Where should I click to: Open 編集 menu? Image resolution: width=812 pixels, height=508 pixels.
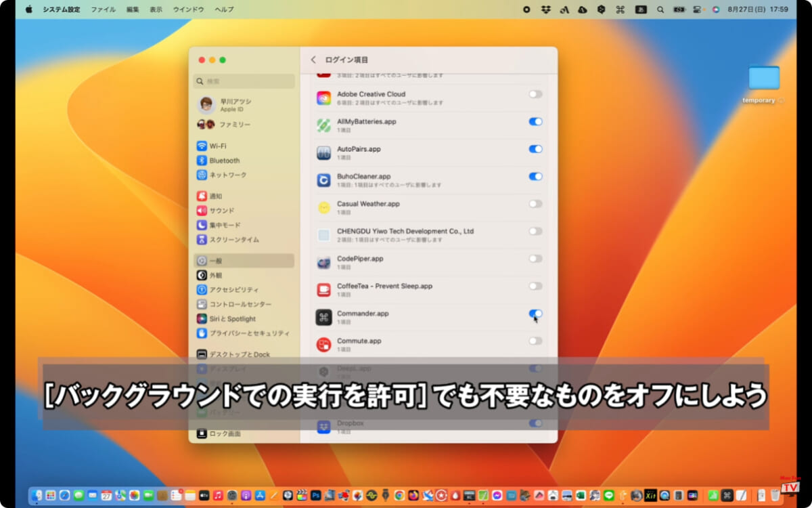(133, 9)
